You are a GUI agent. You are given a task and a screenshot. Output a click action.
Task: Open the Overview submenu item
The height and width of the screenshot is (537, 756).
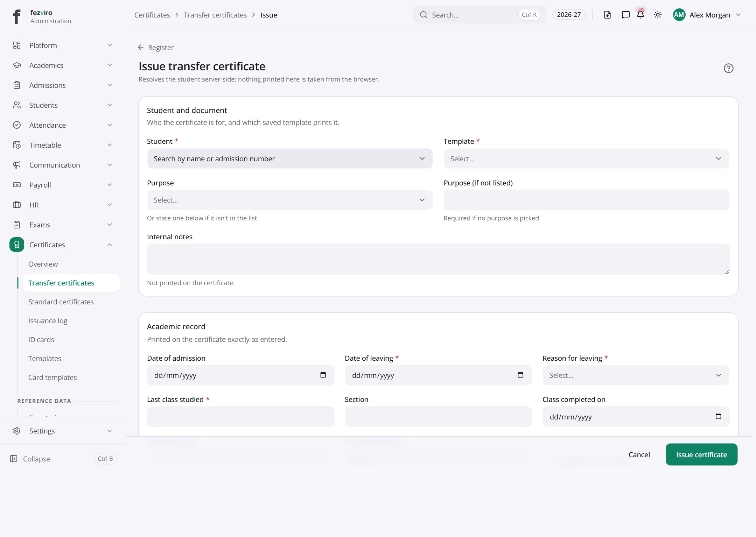tap(43, 264)
